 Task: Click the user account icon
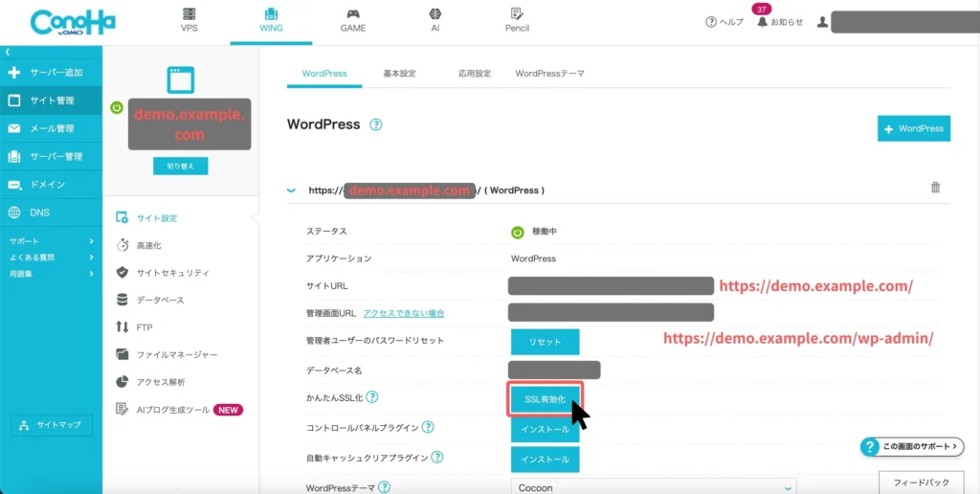click(x=822, y=23)
